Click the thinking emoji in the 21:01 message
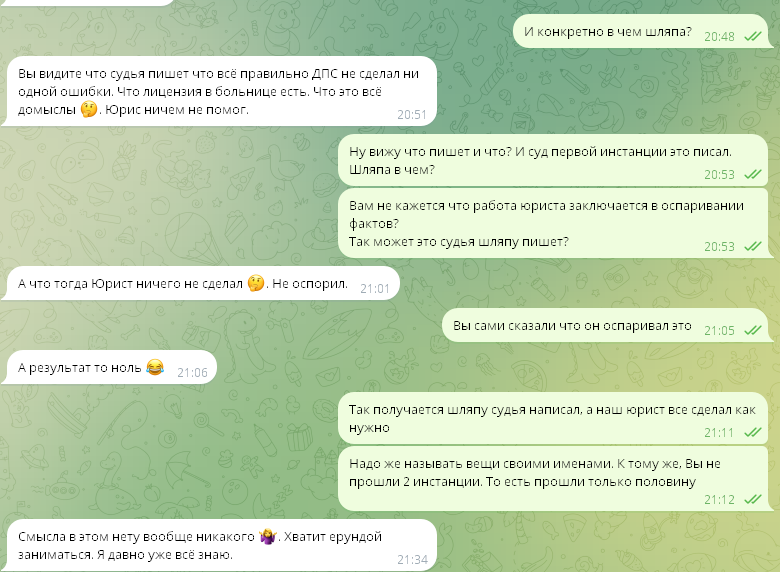780x572 pixels. point(256,283)
